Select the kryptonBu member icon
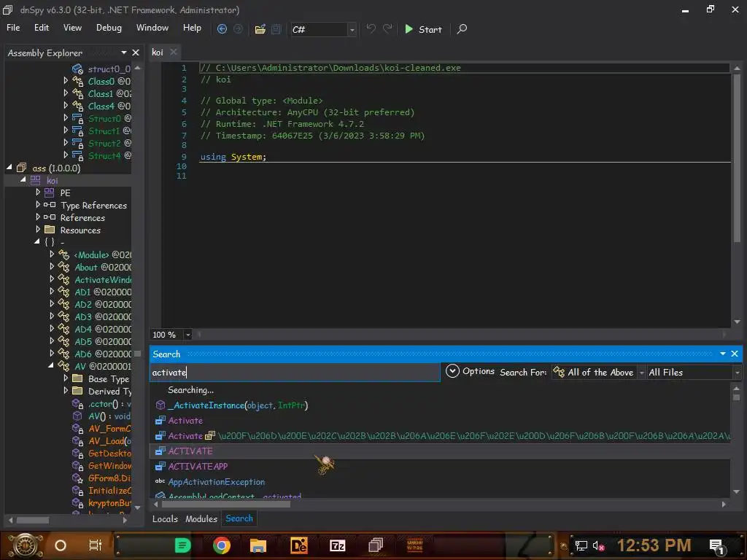 (77, 502)
